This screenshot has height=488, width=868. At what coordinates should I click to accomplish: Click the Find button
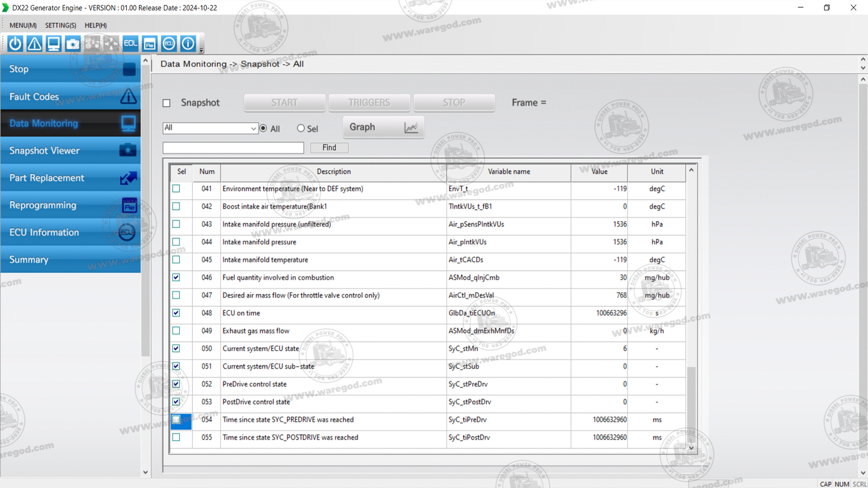click(329, 148)
